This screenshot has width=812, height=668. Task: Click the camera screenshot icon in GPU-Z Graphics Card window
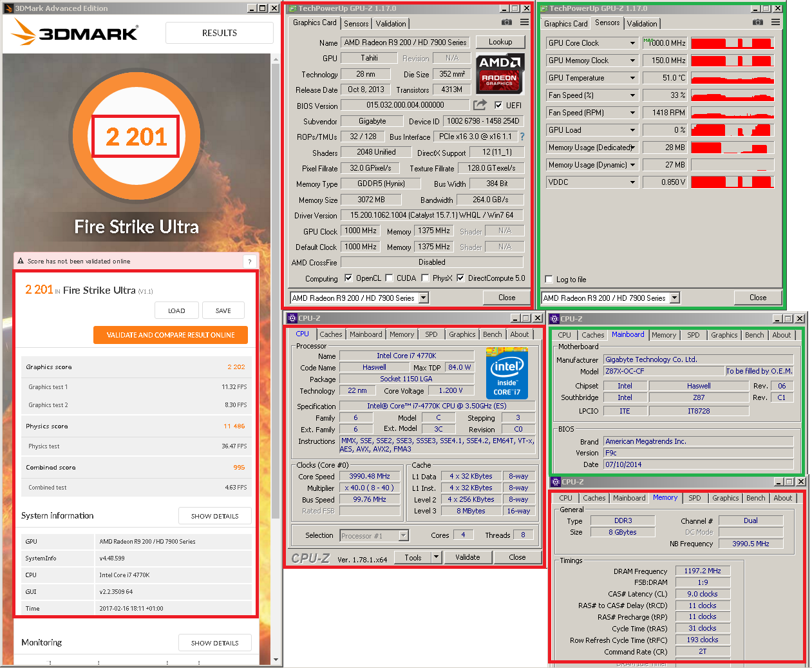coord(507,23)
